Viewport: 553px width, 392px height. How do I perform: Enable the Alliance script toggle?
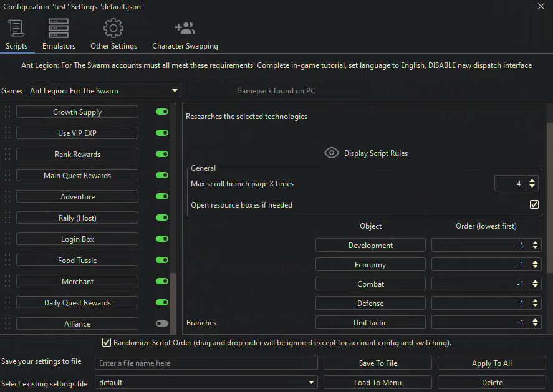pos(162,324)
